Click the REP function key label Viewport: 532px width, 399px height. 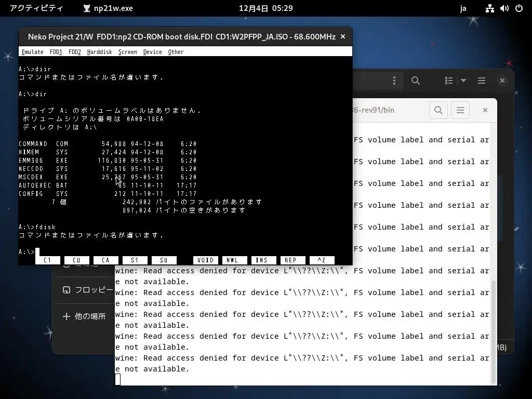coord(293,260)
